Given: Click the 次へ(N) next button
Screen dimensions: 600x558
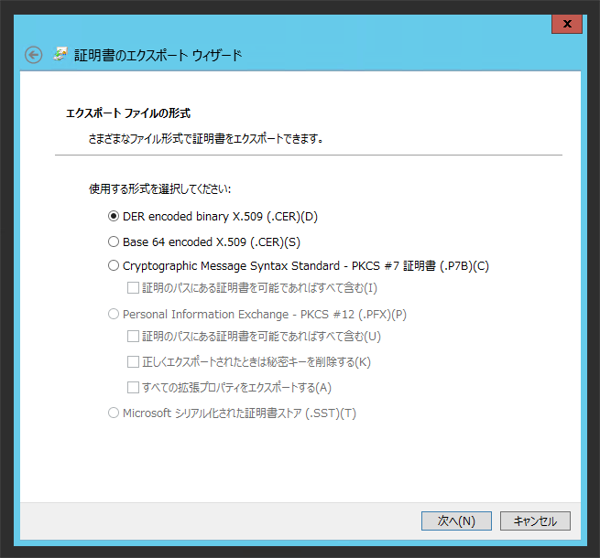Looking at the screenshot, I should [x=456, y=521].
